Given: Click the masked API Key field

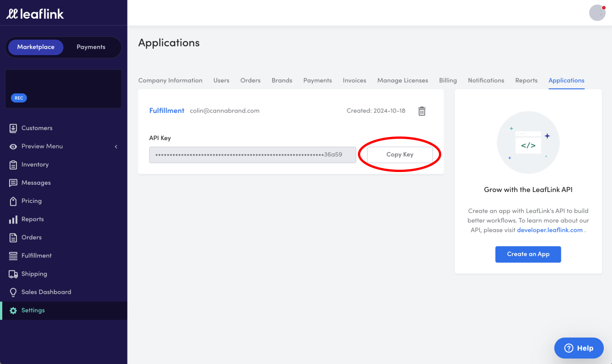Looking at the screenshot, I should click(253, 155).
